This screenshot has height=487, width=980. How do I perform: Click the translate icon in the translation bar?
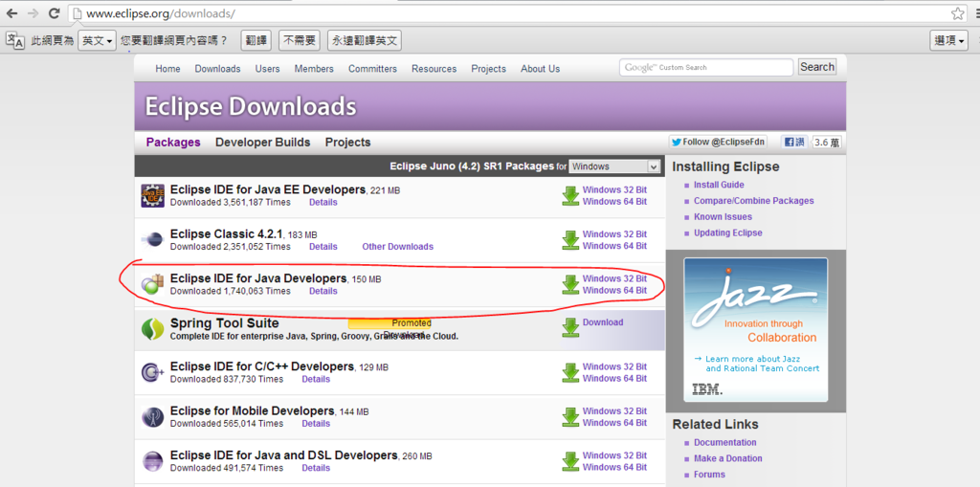[x=15, y=40]
